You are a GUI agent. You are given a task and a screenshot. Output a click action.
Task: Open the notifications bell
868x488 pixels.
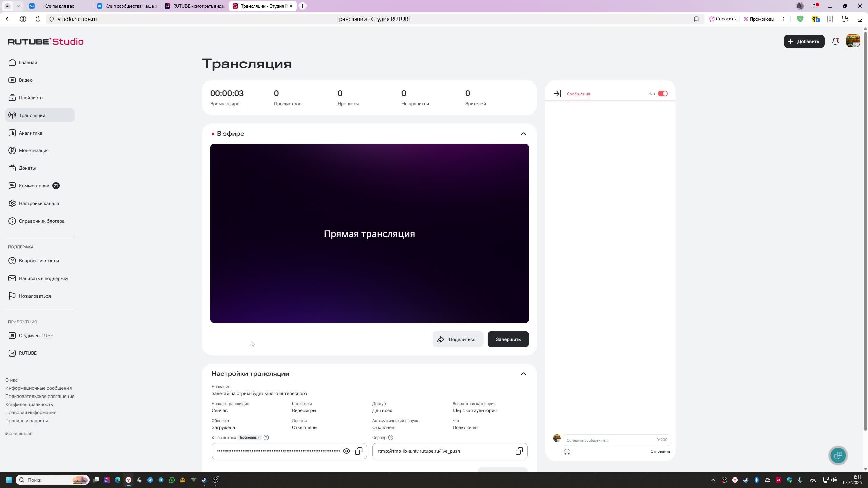click(835, 41)
